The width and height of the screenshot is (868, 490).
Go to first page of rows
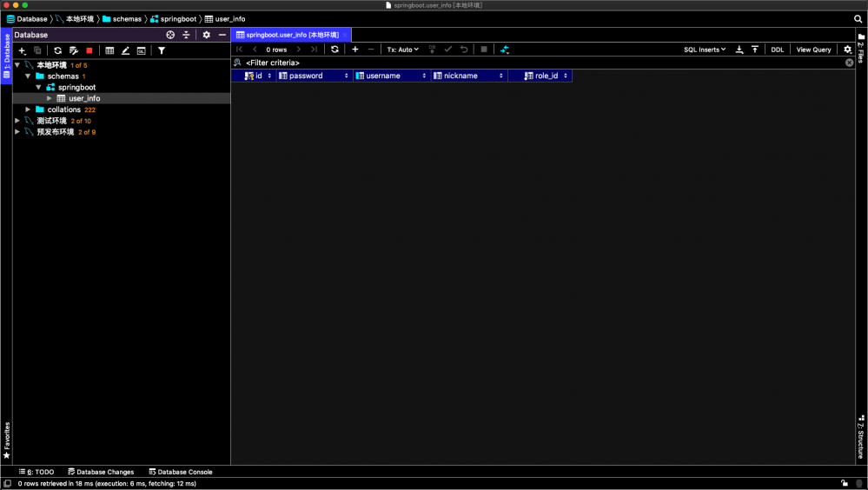[239, 50]
